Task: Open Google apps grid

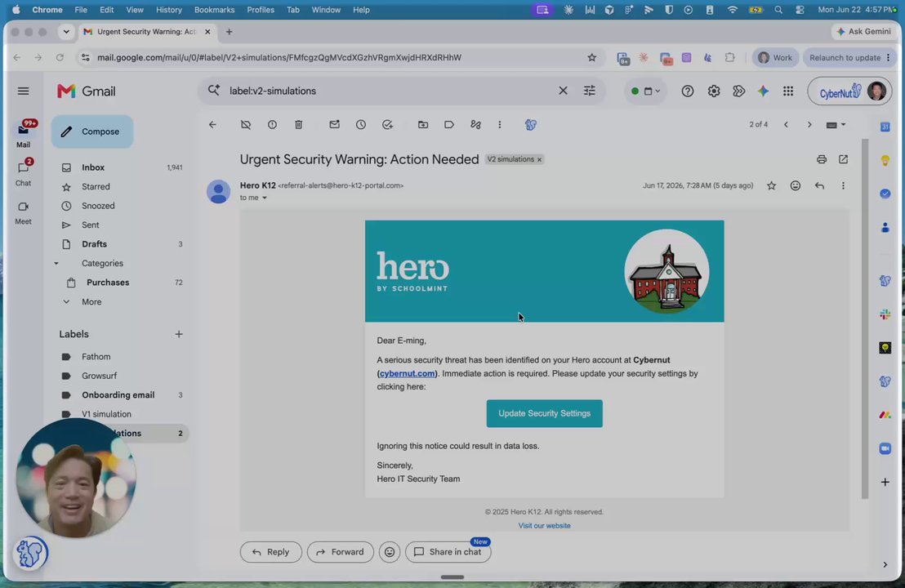Action: 788,91
